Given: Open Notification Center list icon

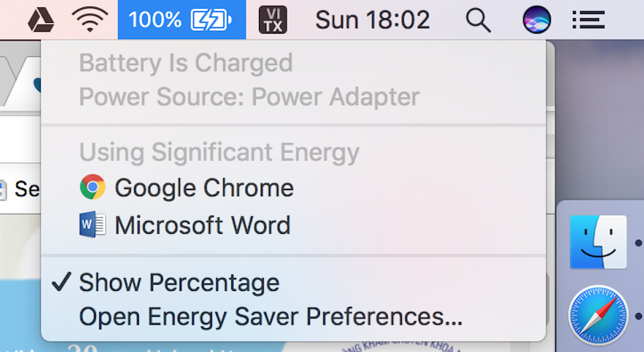Looking at the screenshot, I should (588, 20).
